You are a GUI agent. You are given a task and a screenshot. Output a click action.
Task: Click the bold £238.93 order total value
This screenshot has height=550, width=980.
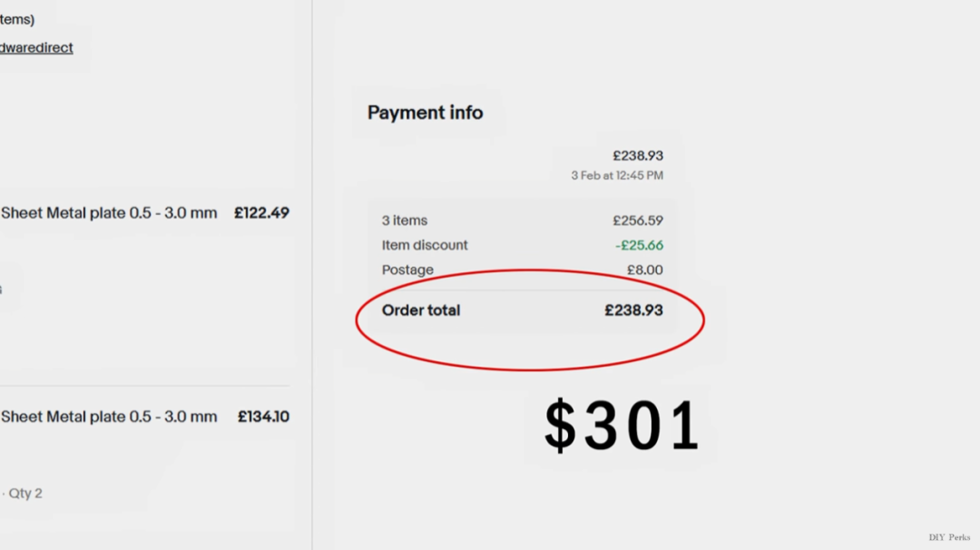tap(633, 310)
